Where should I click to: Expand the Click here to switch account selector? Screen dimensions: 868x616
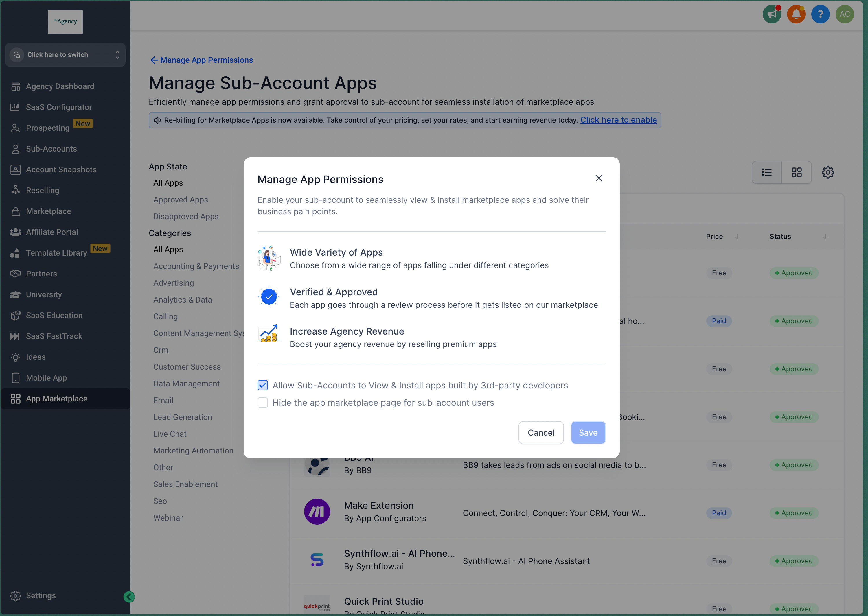click(65, 55)
